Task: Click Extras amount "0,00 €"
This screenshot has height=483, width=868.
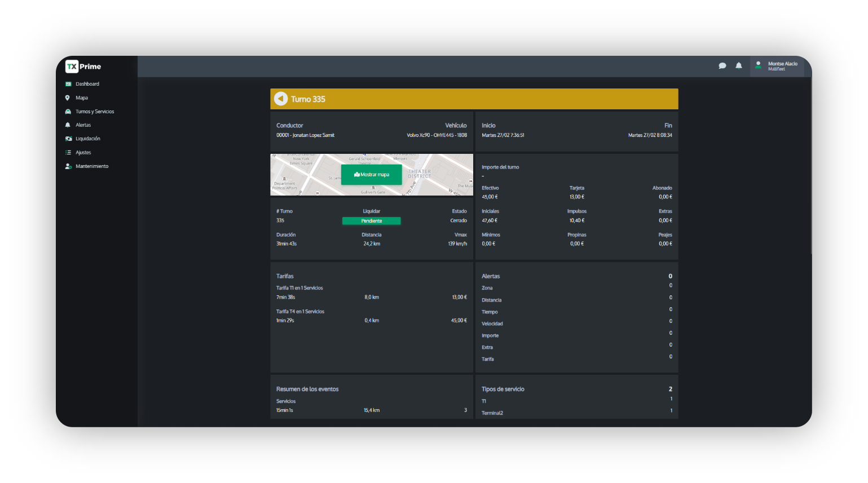Action: tap(666, 221)
